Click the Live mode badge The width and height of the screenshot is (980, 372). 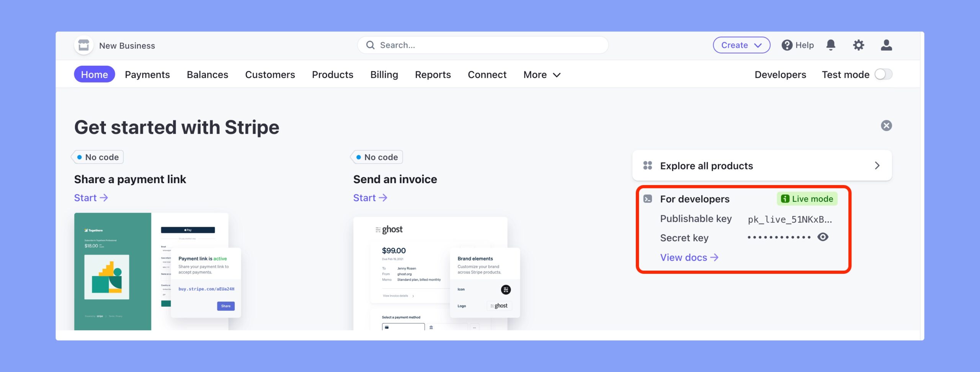click(x=807, y=199)
